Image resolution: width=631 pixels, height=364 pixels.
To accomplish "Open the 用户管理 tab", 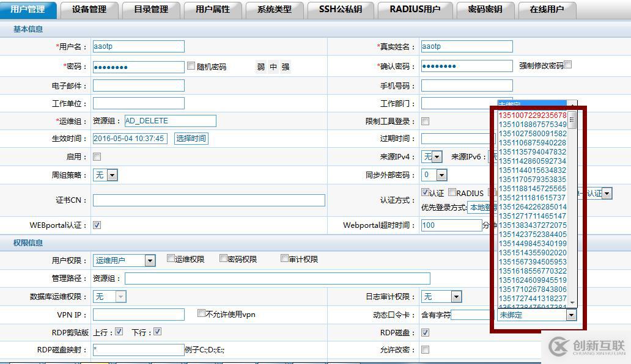I will 28,9.
